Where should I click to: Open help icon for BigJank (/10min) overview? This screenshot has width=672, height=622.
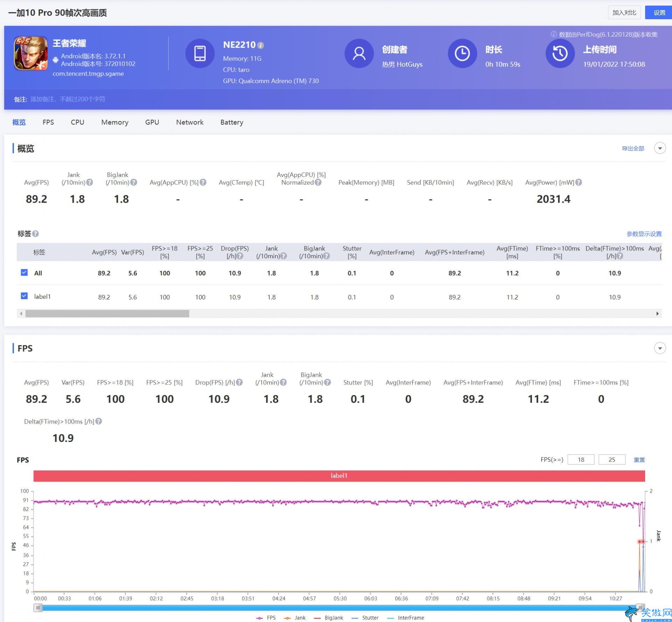pyautogui.click(x=134, y=182)
